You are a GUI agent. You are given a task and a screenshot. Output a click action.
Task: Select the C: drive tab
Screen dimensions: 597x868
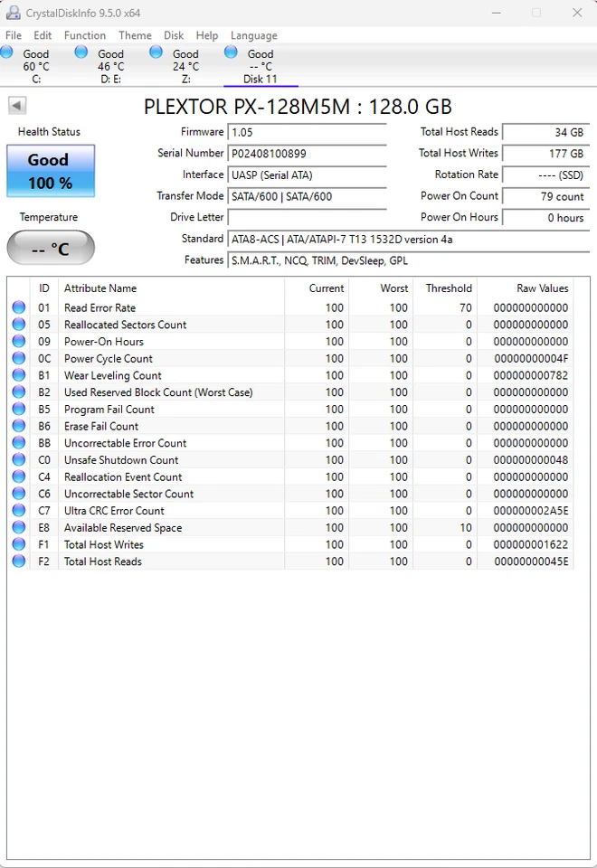(36, 66)
